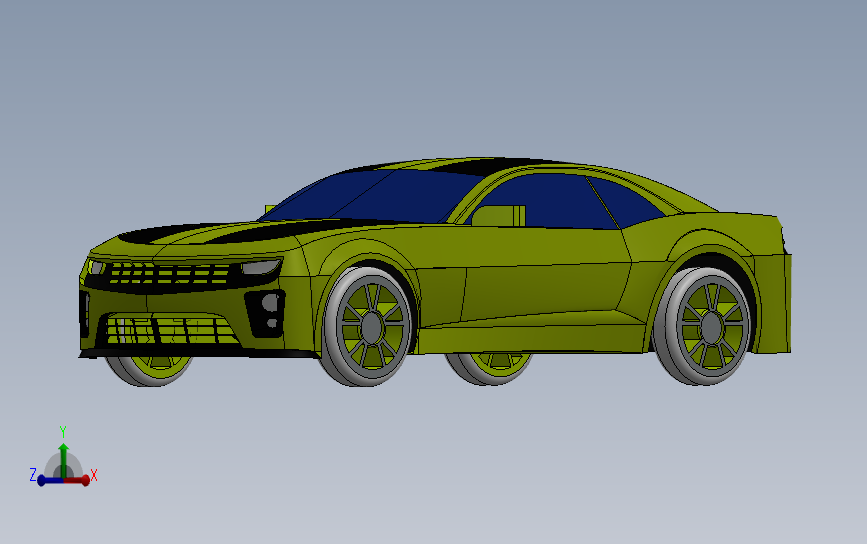
Task: Select the headlight beside the upper grille
Action: click(x=261, y=267)
